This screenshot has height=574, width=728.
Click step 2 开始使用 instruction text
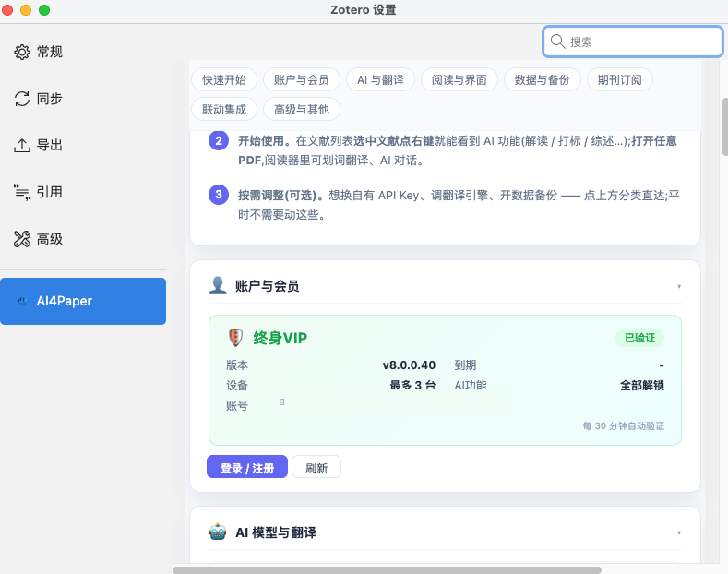point(458,150)
